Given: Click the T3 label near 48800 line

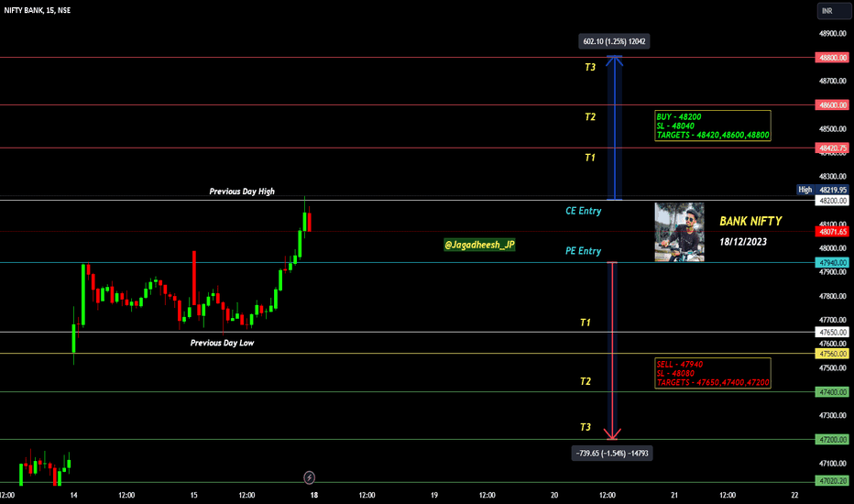Looking at the screenshot, I should point(590,67).
